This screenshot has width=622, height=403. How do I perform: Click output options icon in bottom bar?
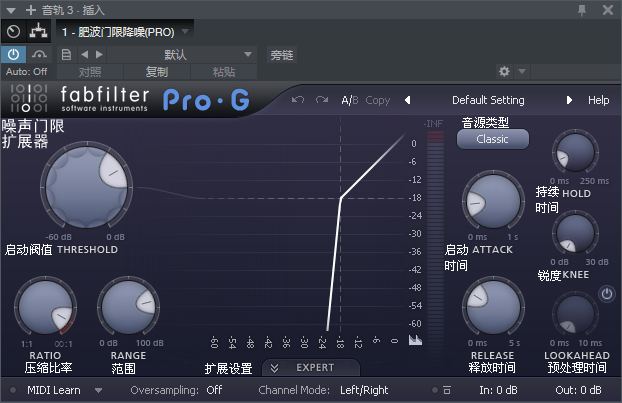click(x=447, y=390)
